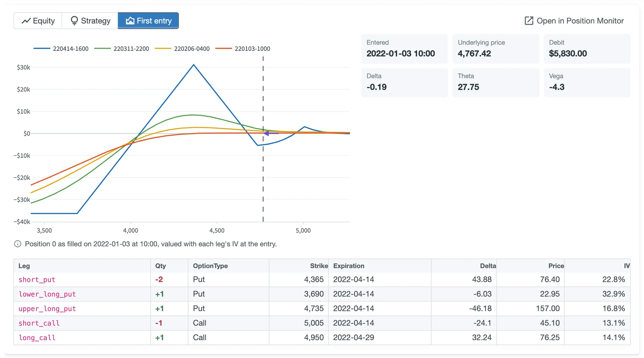Click the external-link icon for Position Monitor
The height and width of the screenshot is (358, 644).
(529, 21)
